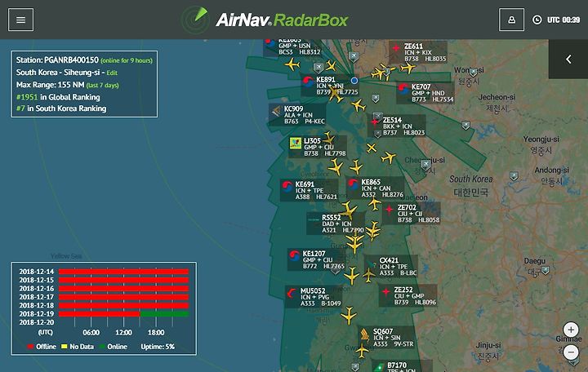Click the #7 South Korea Ranking text
Viewport: 588px width, 372px height.
pos(61,108)
